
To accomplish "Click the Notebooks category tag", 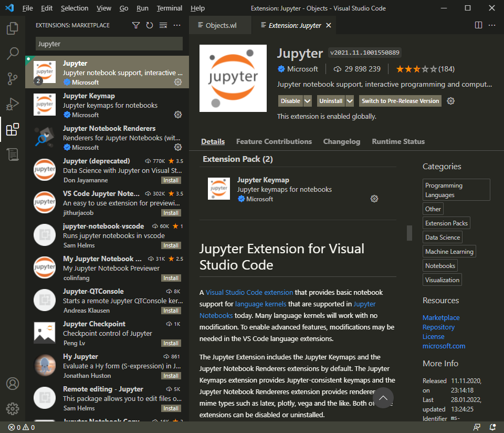I will (440, 265).
